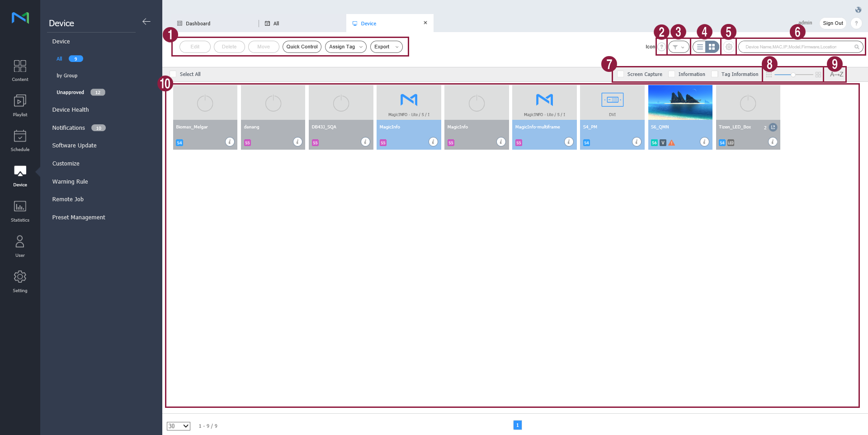This screenshot has height=435, width=868.
Task: Open the filter dropdown
Action: coord(678,47)
